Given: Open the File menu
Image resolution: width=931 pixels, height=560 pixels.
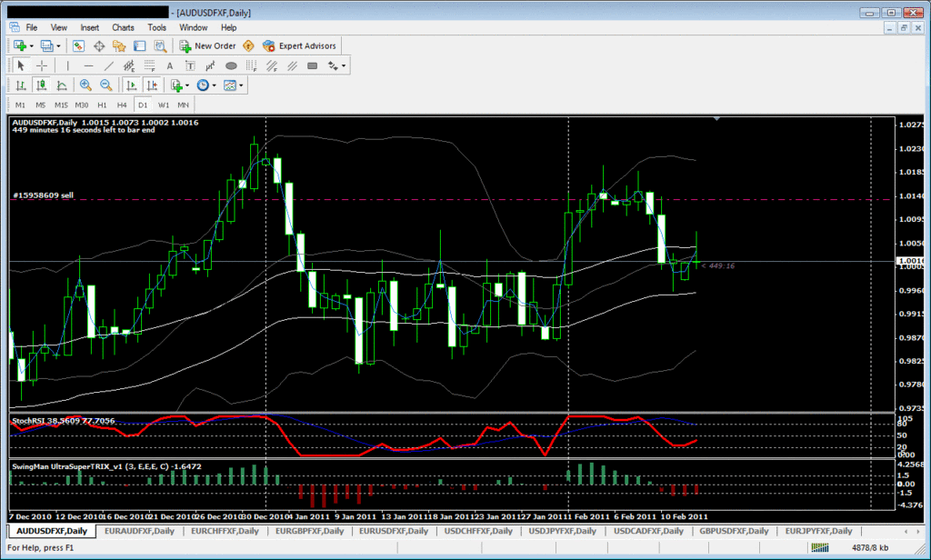Looking at the screenshot, I should pos(32,27).
